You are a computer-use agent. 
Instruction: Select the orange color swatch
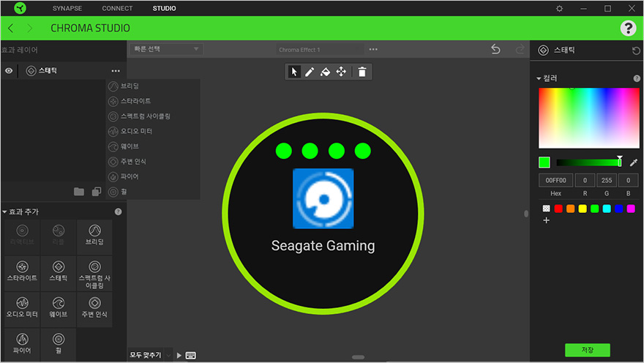coord(571,209)
